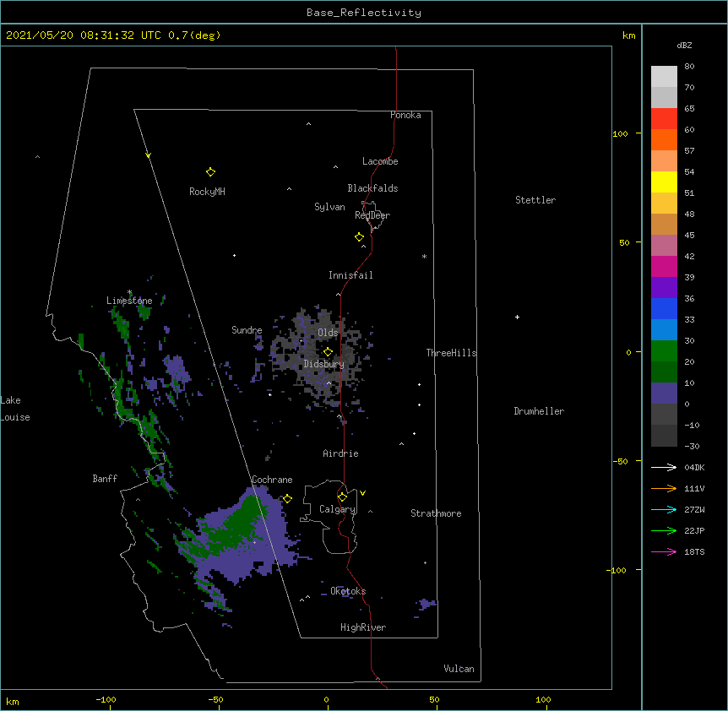Screen dimensions: 728x711
Task: Click the asterisk marker east of Innisfail
Action: tap(424, 256)
